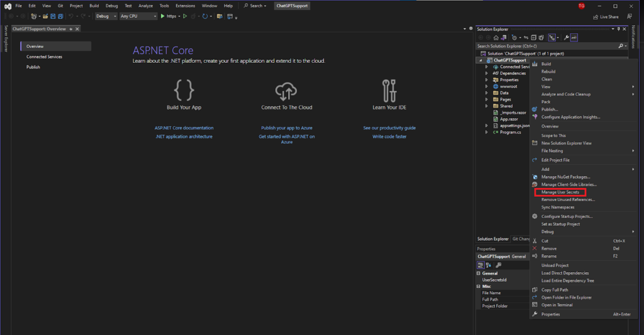Select Manage User Secrets from context menu
644x335 pixels.
tap(560, 192)
